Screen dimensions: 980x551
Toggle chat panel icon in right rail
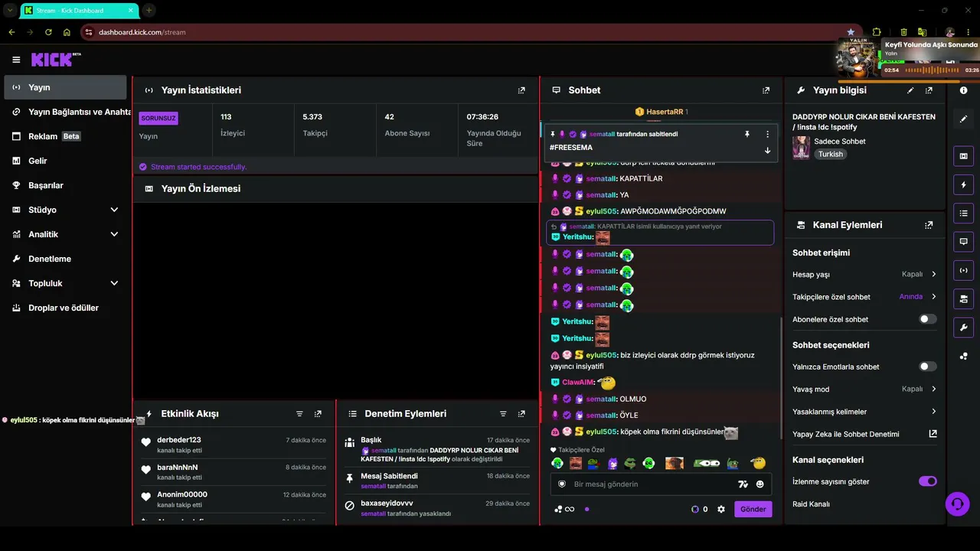(963, 241)
